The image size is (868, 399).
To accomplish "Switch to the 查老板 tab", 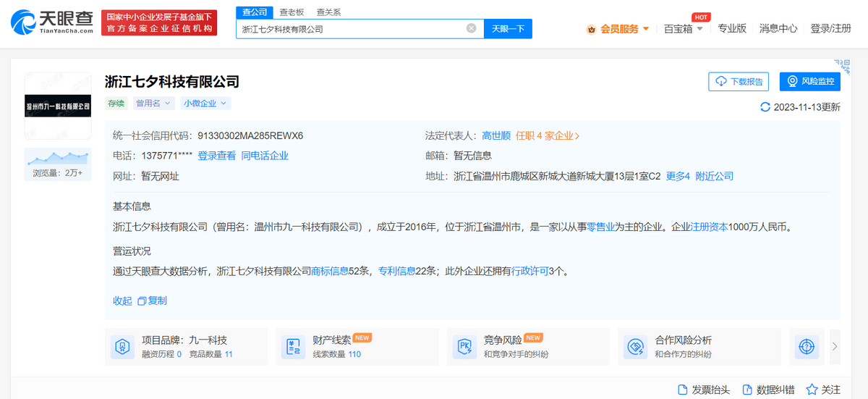I will [292, 12].
